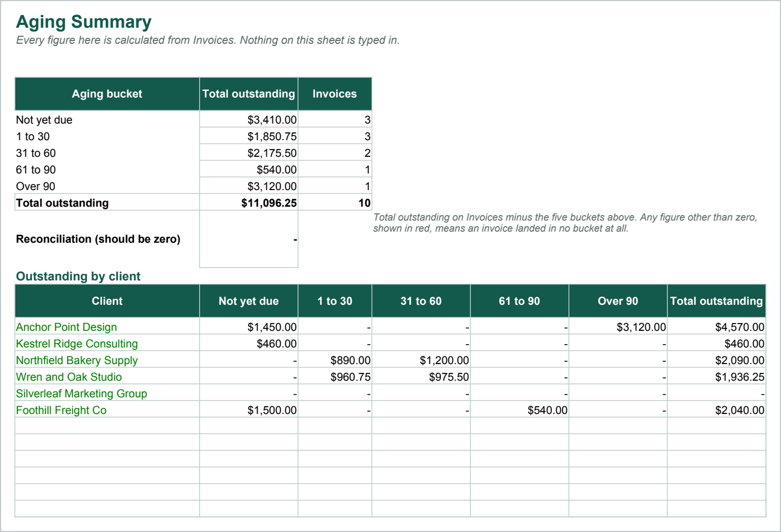The image size is (781, 532).
Task: Click the "$1,850.75" amount cell
Action: tap(248, 136)
